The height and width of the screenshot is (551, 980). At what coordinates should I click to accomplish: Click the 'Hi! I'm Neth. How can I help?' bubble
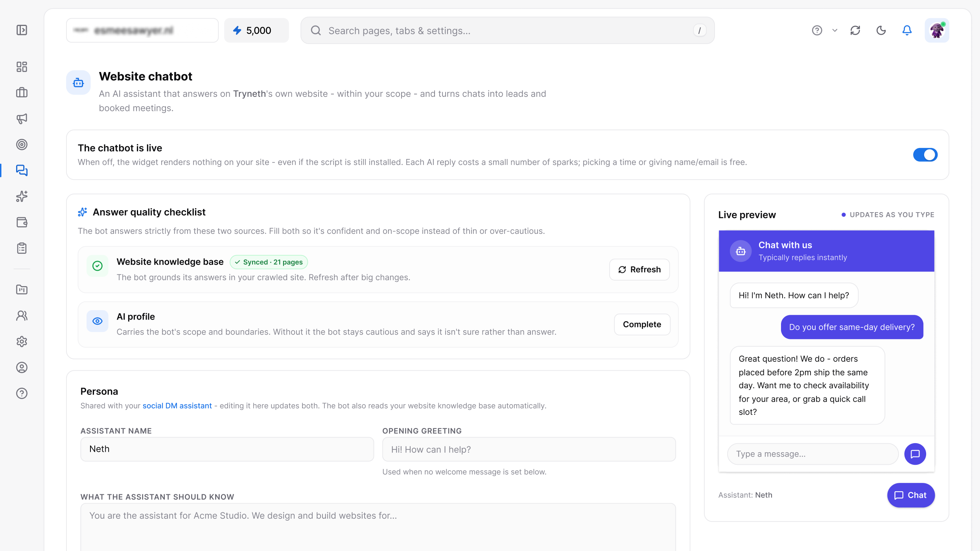pyautogui.click(x=794, y=295)
